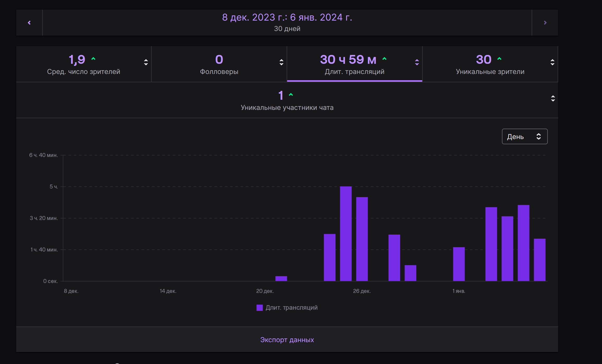
Task: Open selector arrows on Фолловеры tile
Action: 281,62
